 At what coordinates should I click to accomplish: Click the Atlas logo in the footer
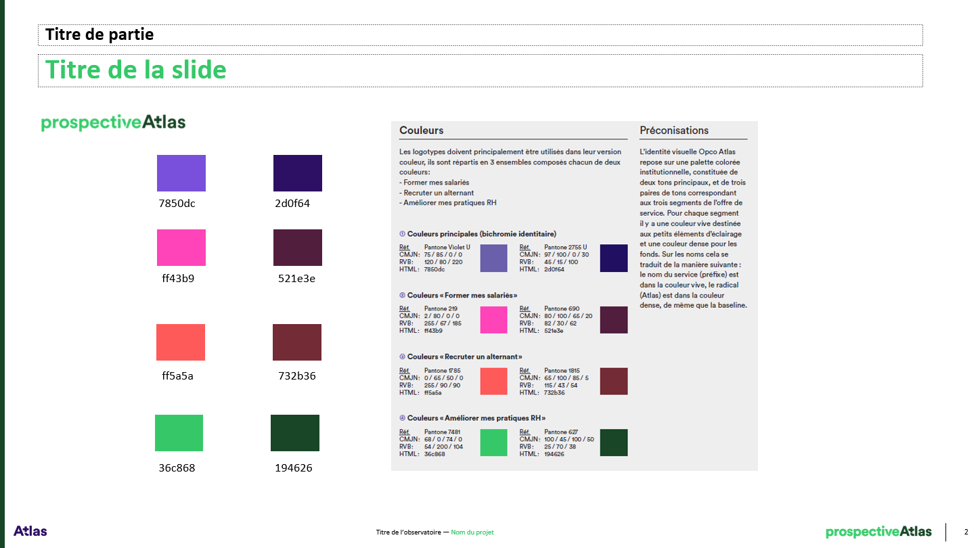click(30, 531)
